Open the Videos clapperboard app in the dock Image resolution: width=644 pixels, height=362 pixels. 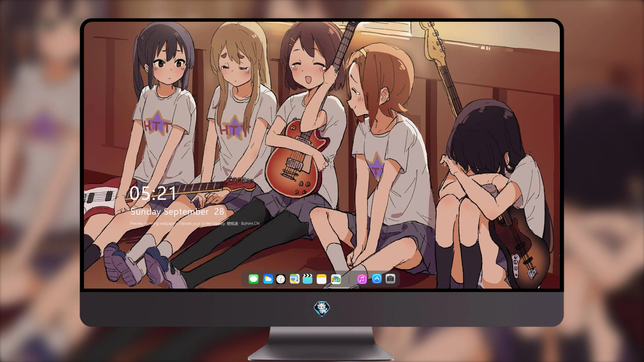click(308, 279)
